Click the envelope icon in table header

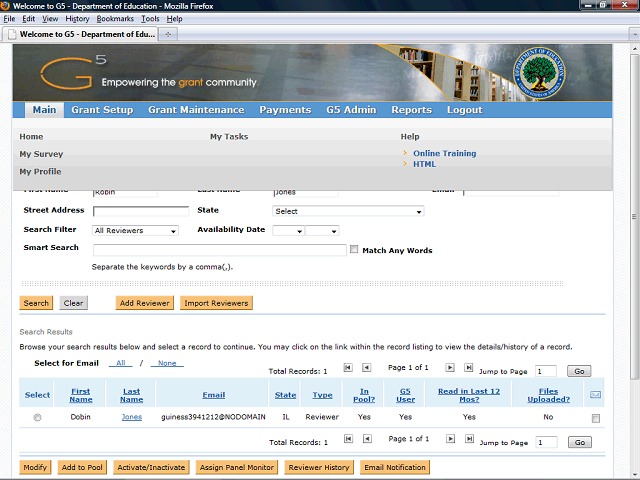596,395
